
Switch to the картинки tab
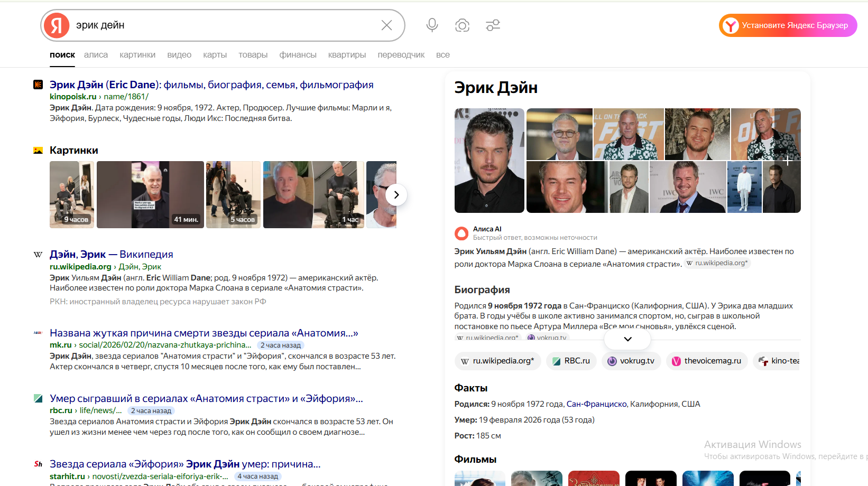tap(137, 55)
